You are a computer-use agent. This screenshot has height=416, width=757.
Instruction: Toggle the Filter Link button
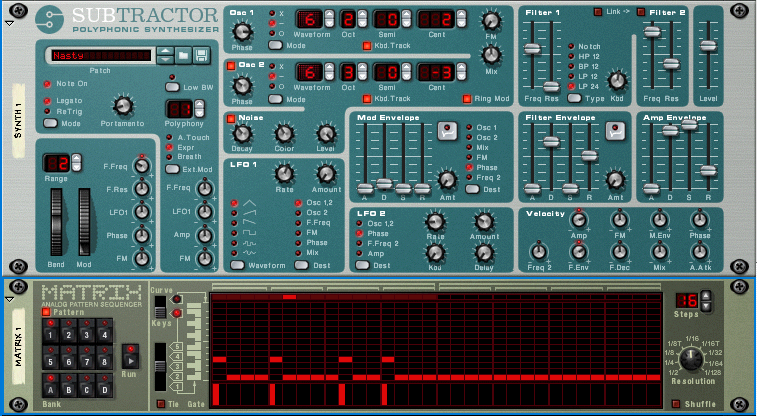tap(598, 12)
